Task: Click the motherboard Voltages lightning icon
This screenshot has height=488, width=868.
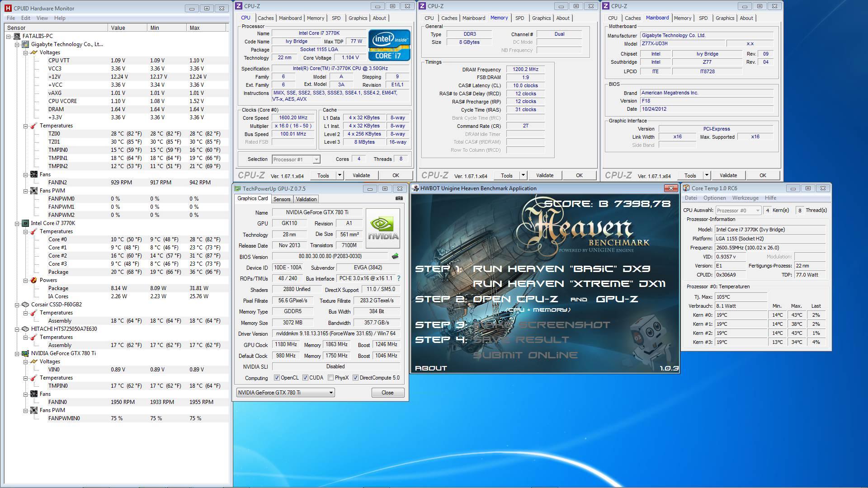Action: click(34, 52)
